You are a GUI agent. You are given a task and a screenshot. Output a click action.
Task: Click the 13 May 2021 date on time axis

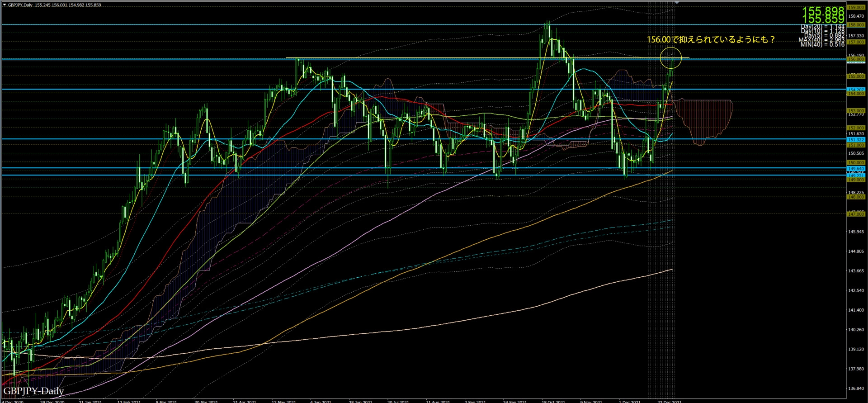tap(283, 401)
